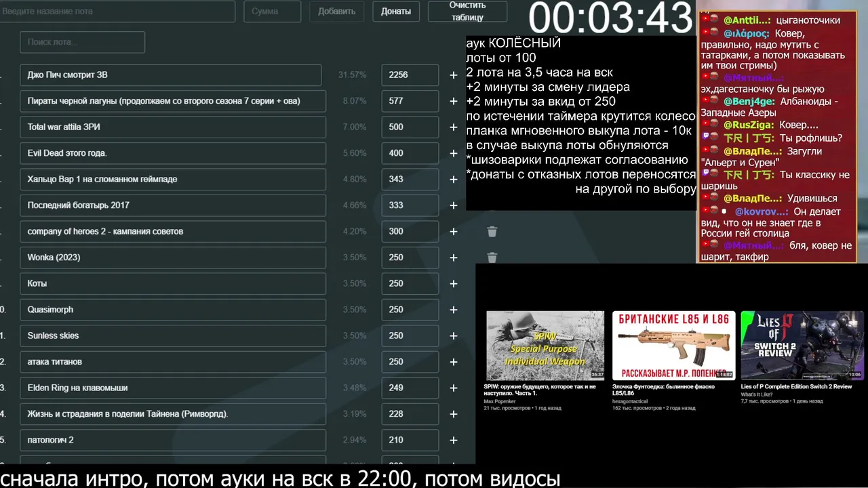Click chat username @kovrov
This screenshot has width=868, height=488.
(762, 211)
